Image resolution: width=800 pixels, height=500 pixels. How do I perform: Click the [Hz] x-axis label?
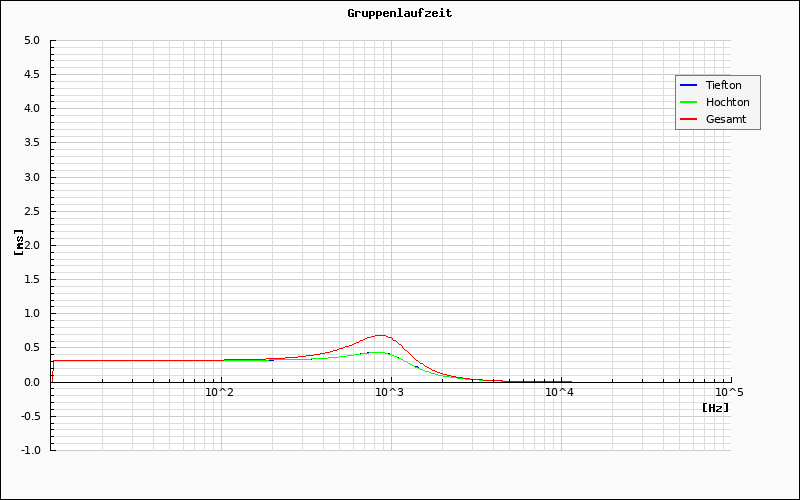[715, 408]
